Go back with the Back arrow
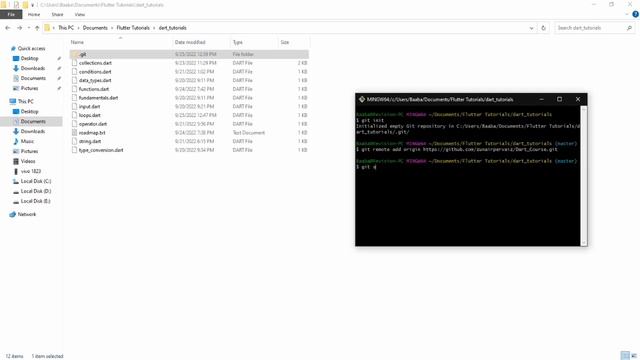The height and width of the screenshot is (360, 640). click(x=8, y=28)
